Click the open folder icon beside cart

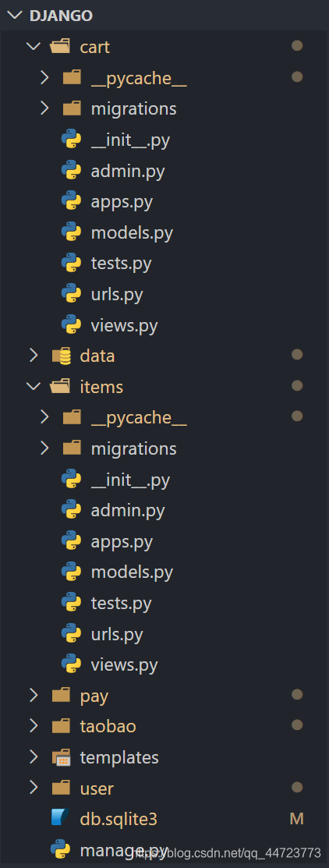[60, 47]
